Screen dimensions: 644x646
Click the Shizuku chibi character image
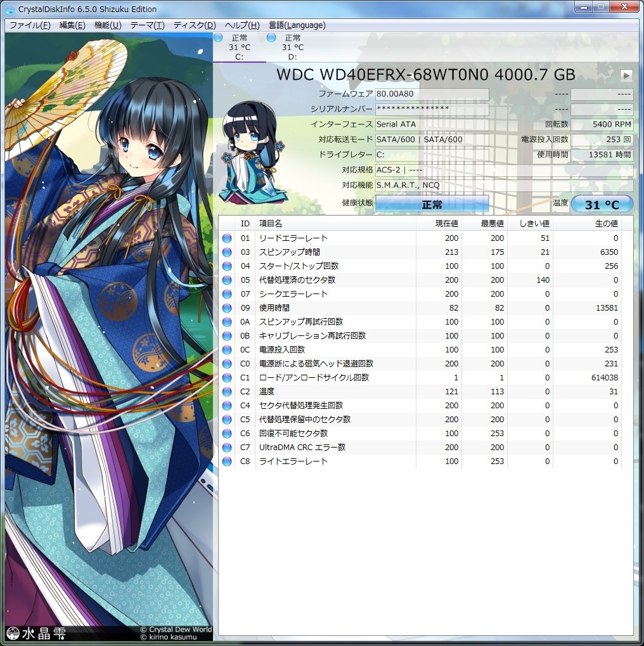pyautogui.click(x=252, y=149)
